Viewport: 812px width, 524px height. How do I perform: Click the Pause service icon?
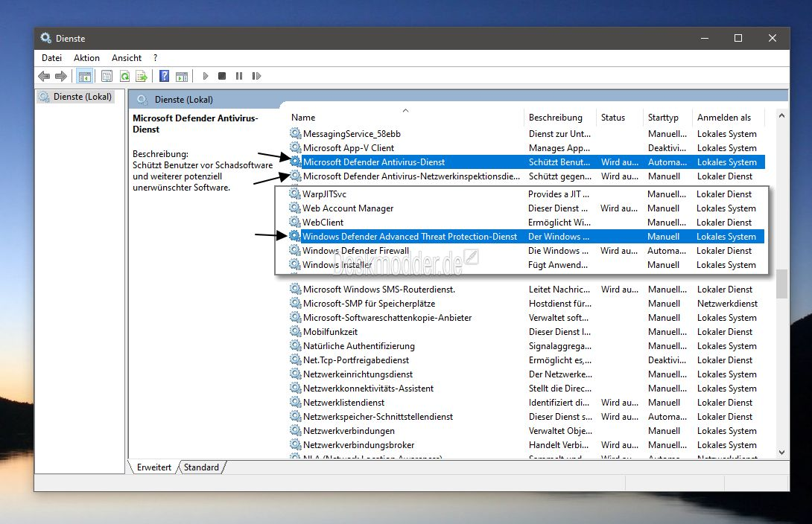[238, 76]
